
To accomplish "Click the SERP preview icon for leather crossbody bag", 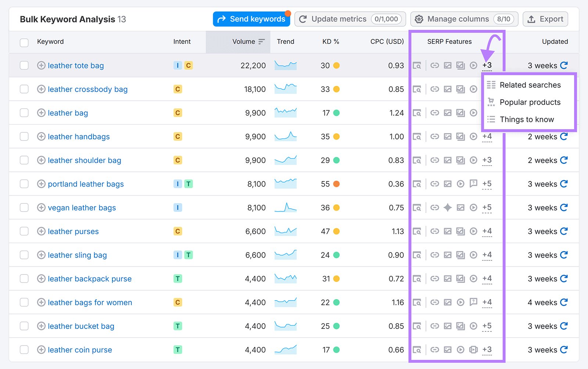I will 417,89.
